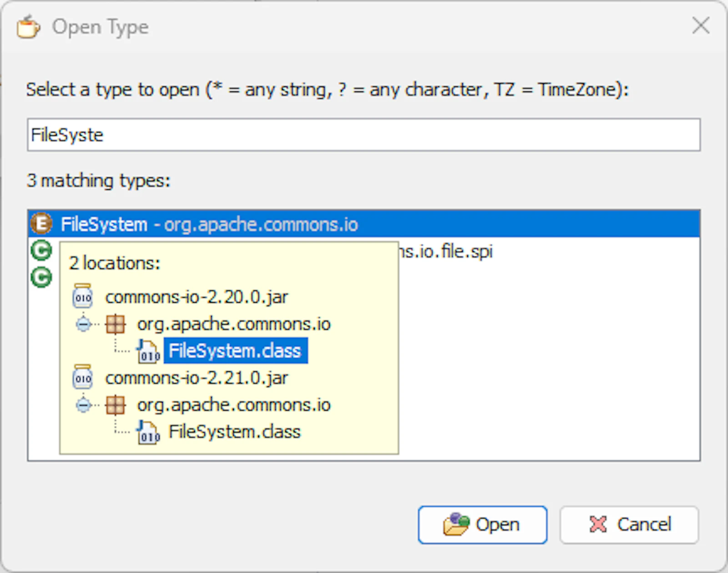Close the Open Type dialog window

tap(701, 25)
